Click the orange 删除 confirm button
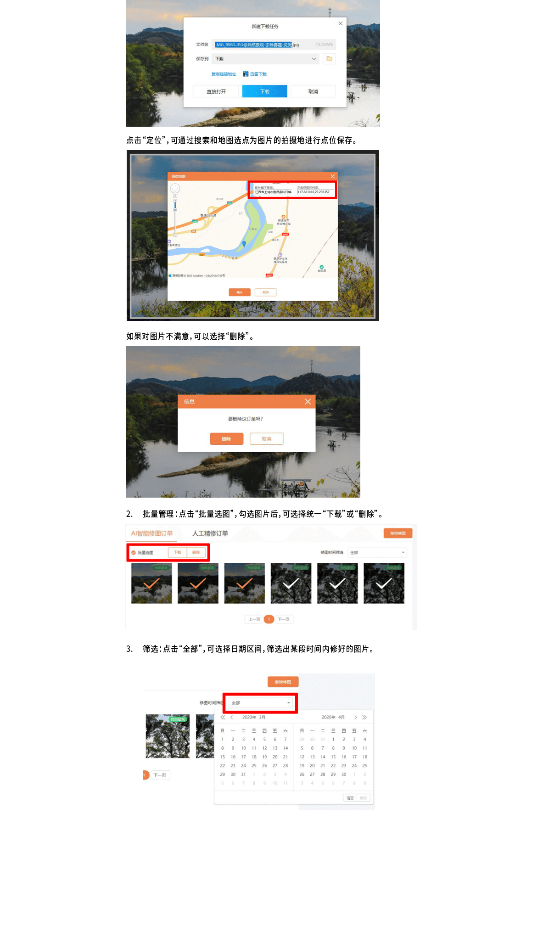560x931 pixels. click(x=226, y=439)
